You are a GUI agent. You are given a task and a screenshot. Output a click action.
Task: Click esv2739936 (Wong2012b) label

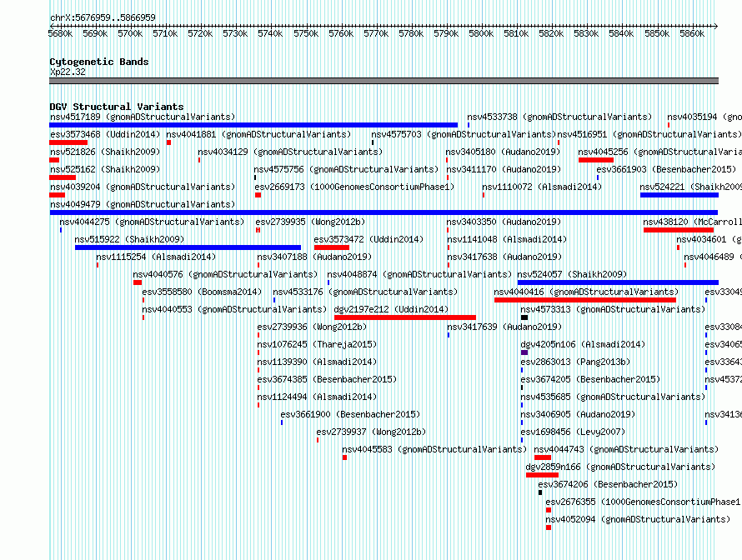[312, 327]
